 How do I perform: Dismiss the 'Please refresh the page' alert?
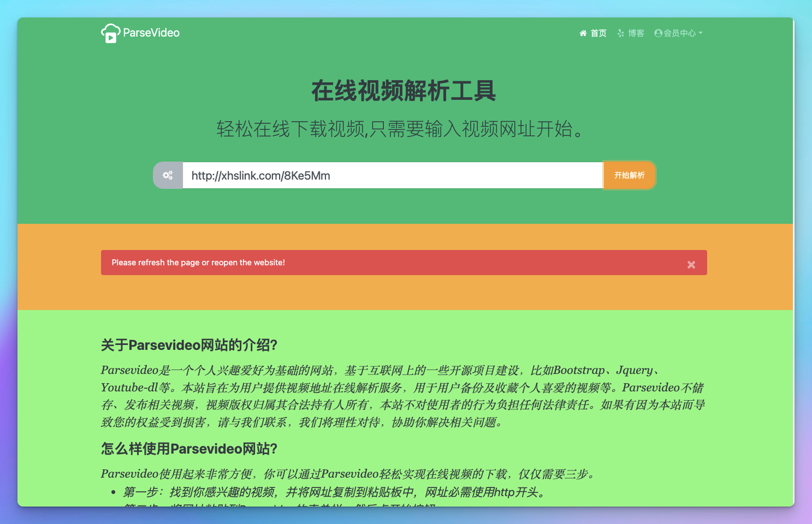coord(691,264)
